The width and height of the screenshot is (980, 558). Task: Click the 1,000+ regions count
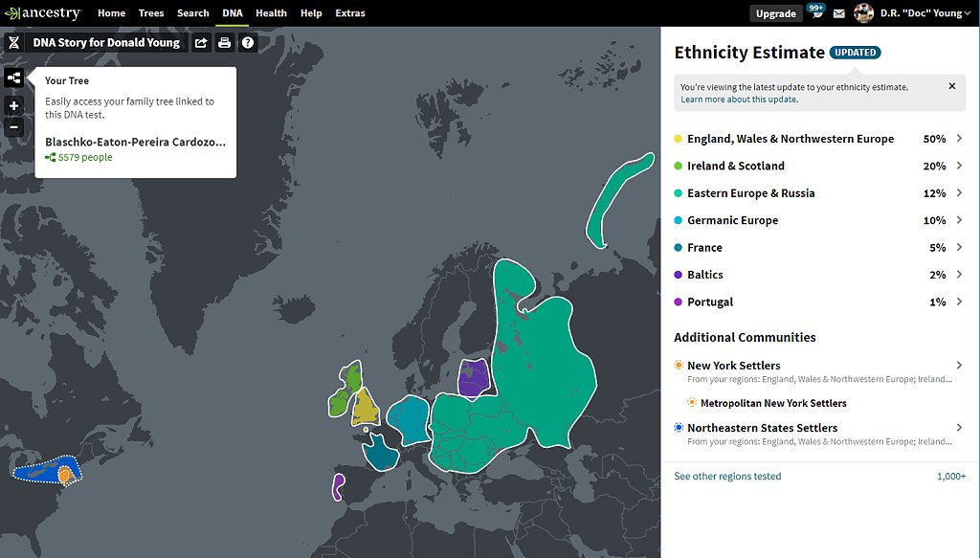point(951,476)
